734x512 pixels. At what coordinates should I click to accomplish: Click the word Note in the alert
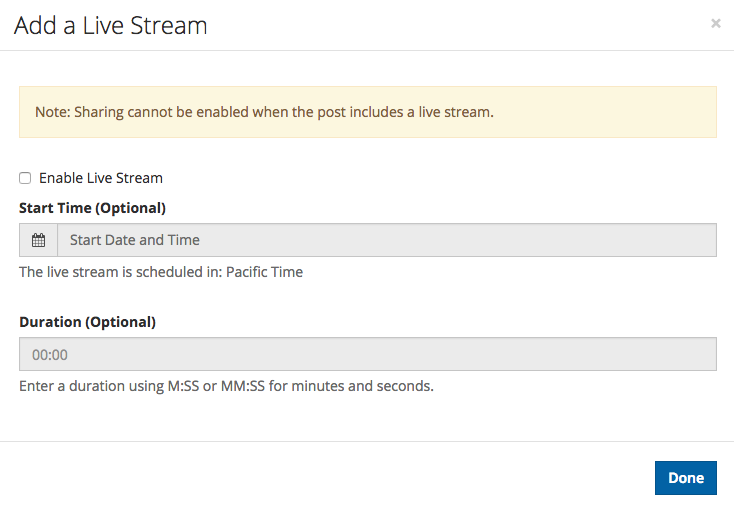(52, 112)
